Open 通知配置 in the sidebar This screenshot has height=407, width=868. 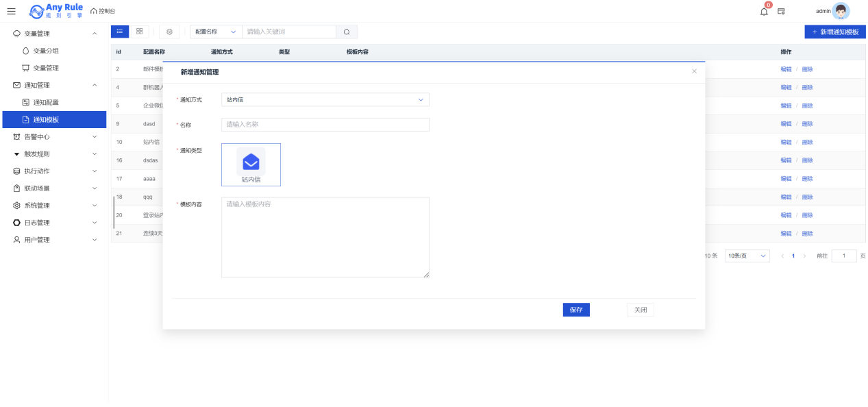tap(45, 102)
